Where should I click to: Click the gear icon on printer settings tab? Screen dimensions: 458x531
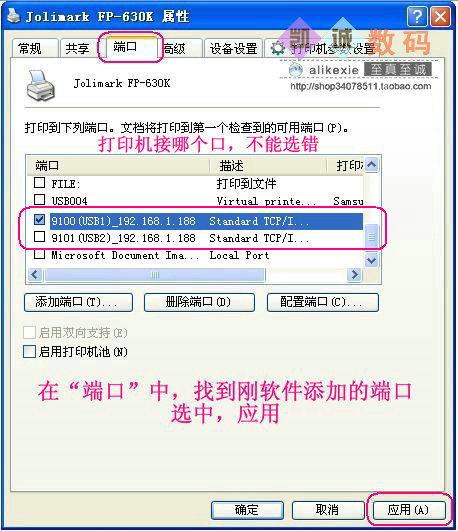pyautogui.click(x=278, y=48)
